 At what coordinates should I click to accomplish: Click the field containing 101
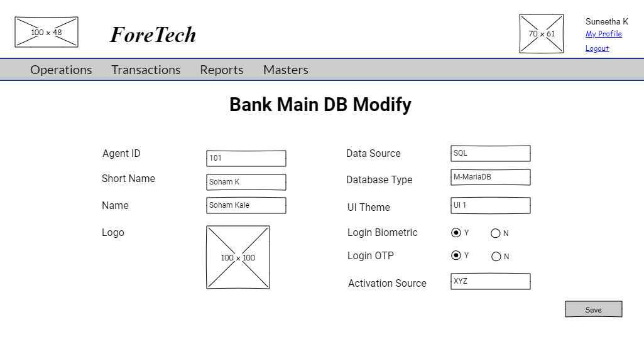(x=246, y=158)
